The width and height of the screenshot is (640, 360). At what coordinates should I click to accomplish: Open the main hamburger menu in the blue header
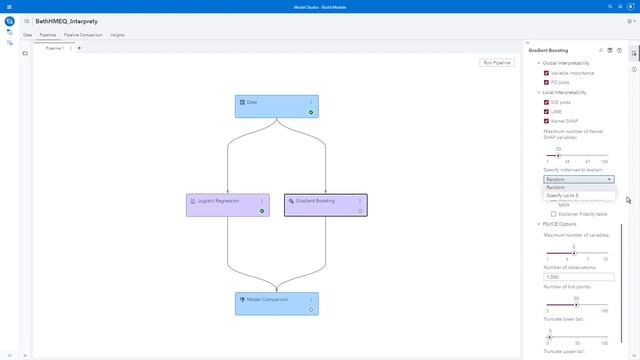pos(9,7)
